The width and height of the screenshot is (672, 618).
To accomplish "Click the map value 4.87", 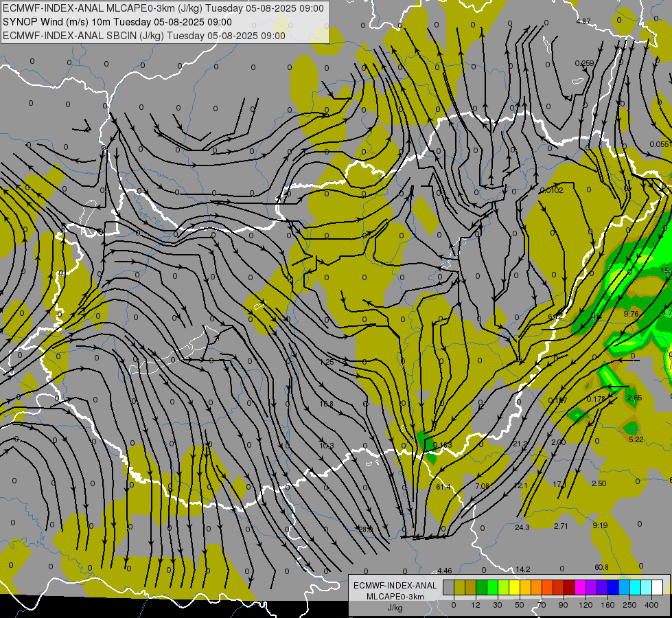I will tap(583, 21).
